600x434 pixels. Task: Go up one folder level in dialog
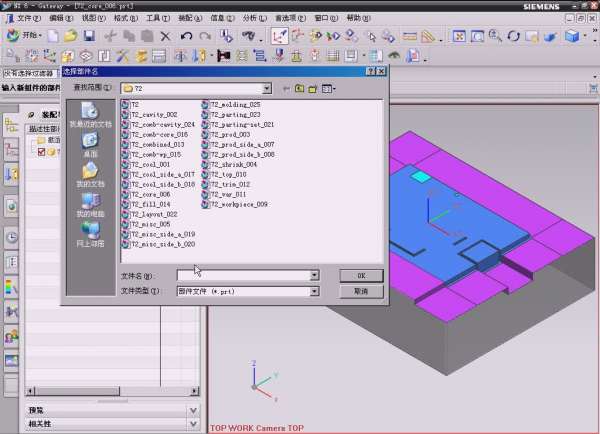(299, 89)
